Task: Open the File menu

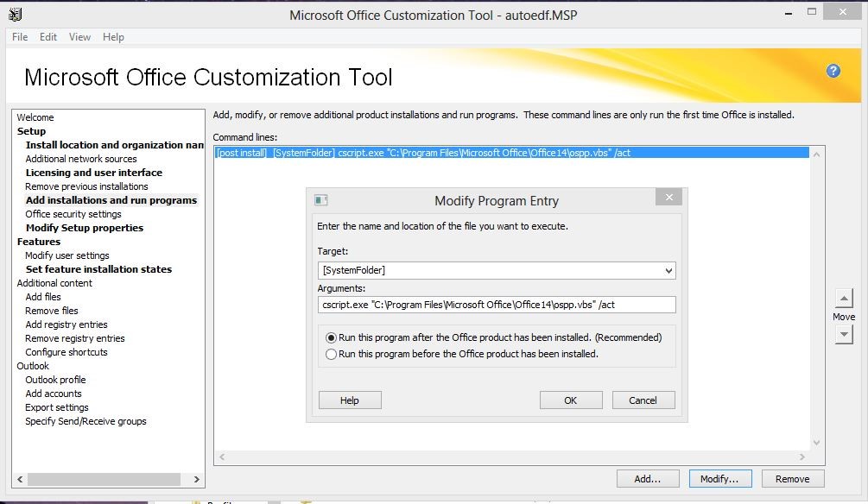Action: tap(20, 37)
